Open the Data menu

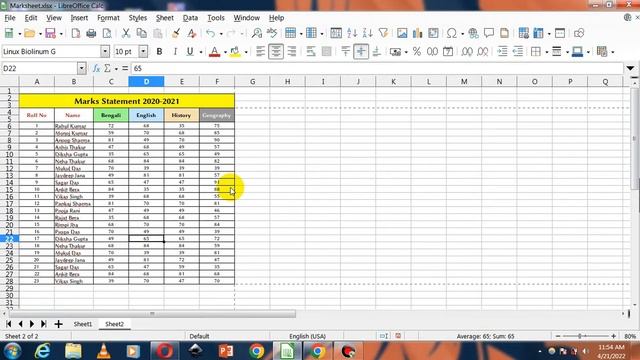point(190,18)
